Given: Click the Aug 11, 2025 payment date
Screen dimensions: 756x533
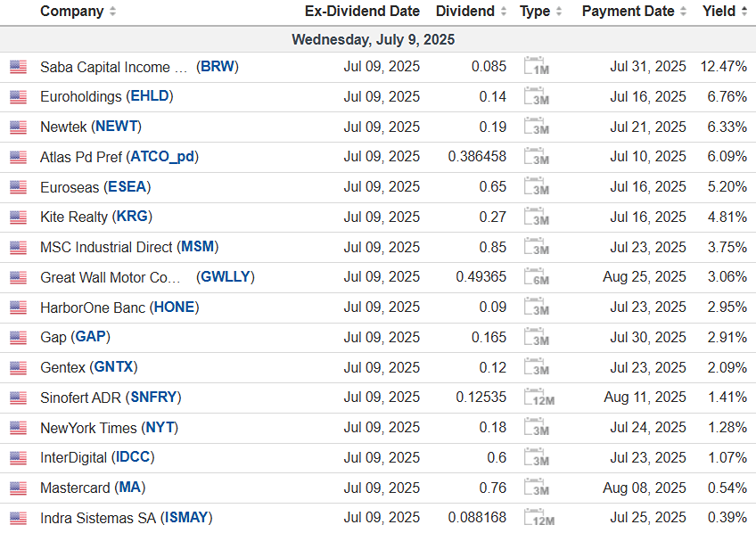Looking at the screenshot, I should click(645, 398).
